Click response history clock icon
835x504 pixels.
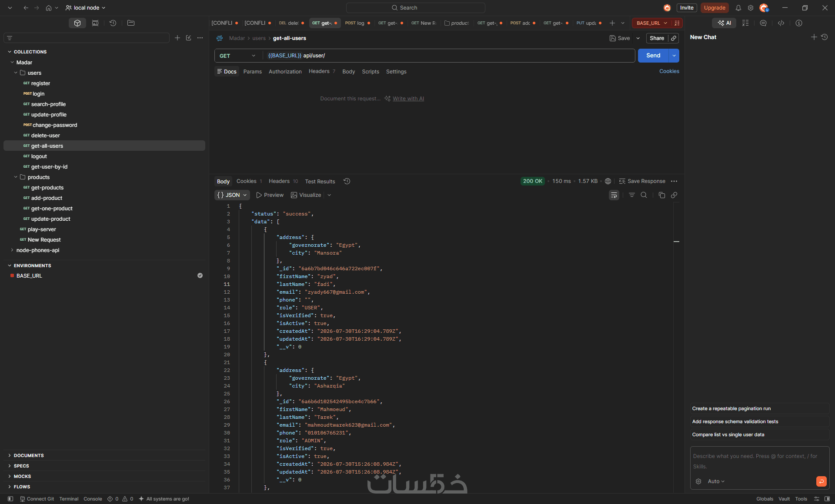pos(347,181)
